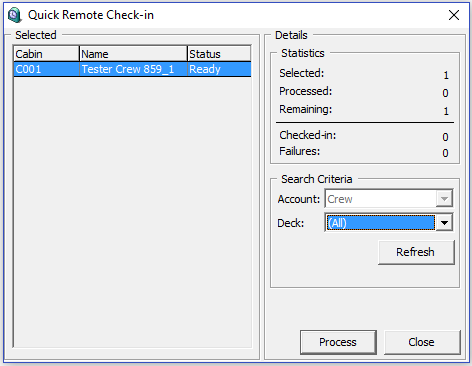The image size is (472, 366).
Task: Click the Remaining: statistics label
Action: tap(306, 109)
